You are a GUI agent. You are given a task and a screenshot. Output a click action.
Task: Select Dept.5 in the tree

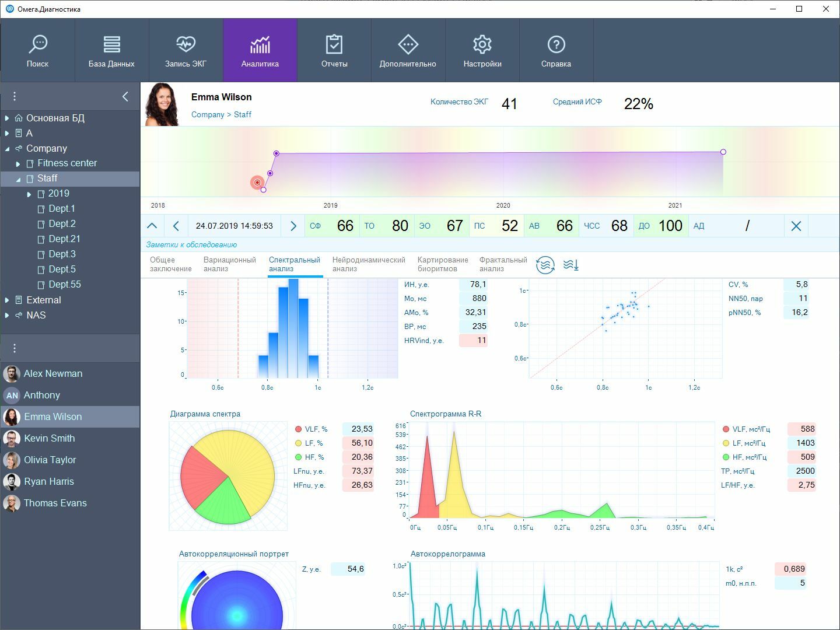click(x=62, y=269)
